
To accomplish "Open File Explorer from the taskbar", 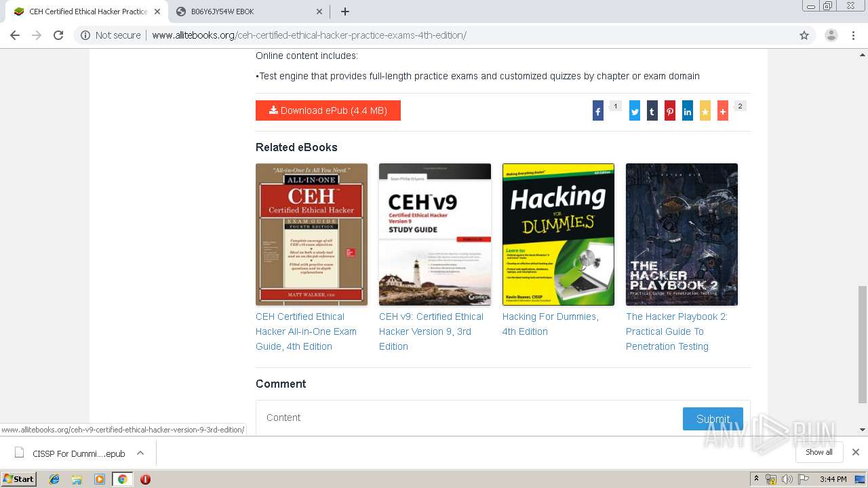I will (x=77, y=479).
